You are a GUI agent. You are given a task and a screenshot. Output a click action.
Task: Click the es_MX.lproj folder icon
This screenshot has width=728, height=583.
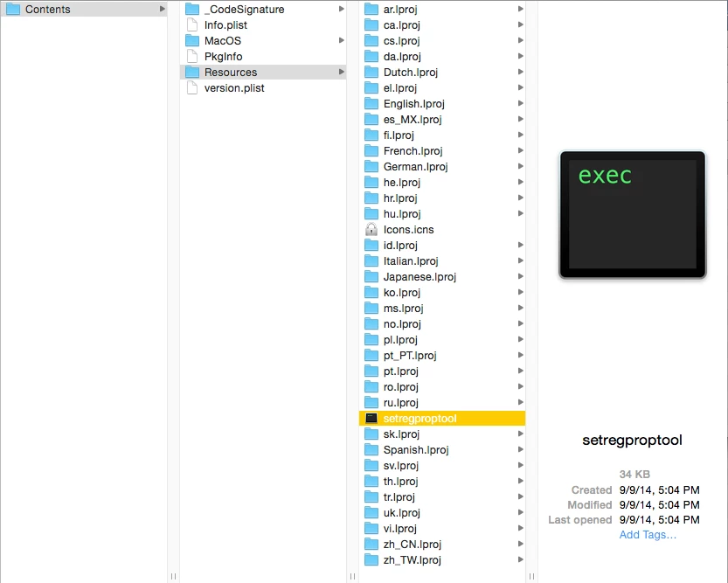(371, 120)
